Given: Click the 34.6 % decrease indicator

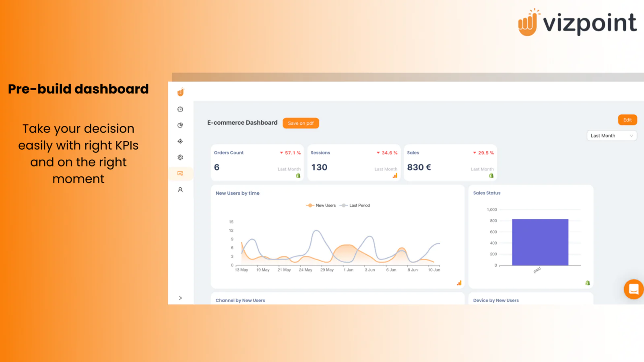Looking at the screenshot, I should coord(387,153).
